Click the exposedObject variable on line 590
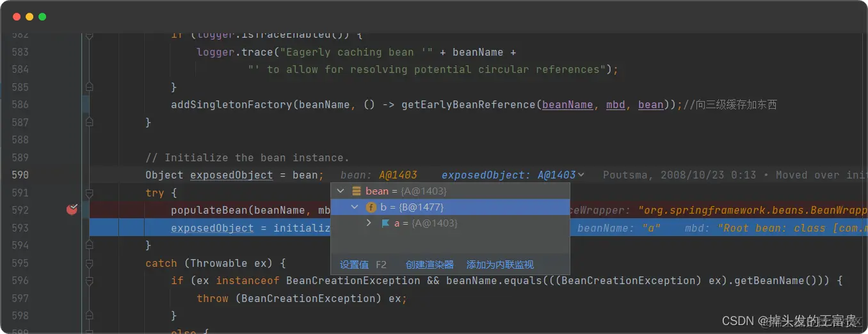 pyautogui.click(x=232, y=175)
